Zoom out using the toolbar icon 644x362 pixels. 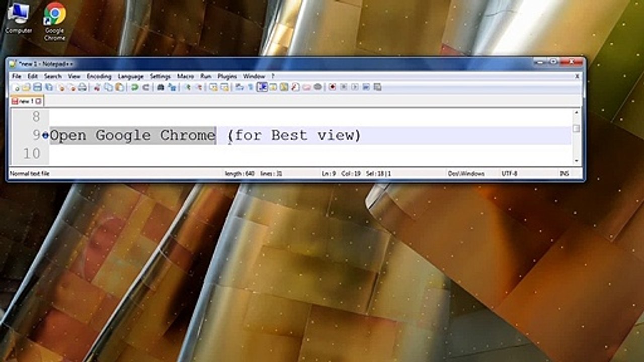click(199, 87)
